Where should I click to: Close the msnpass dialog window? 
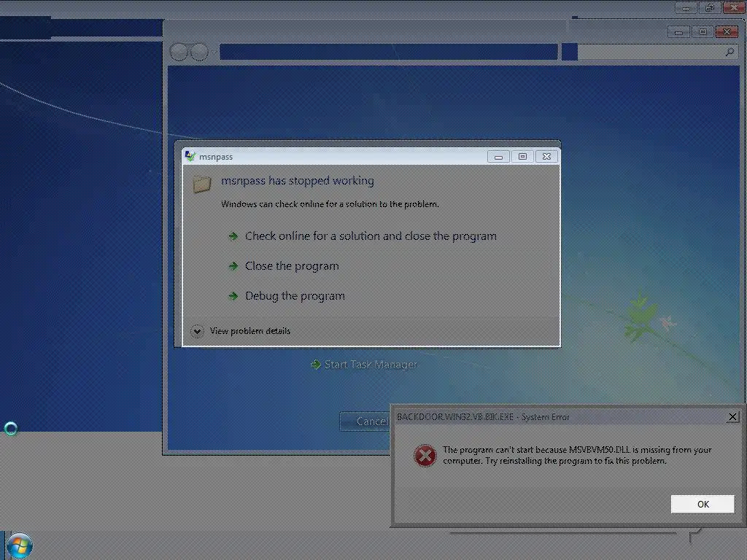546,157
